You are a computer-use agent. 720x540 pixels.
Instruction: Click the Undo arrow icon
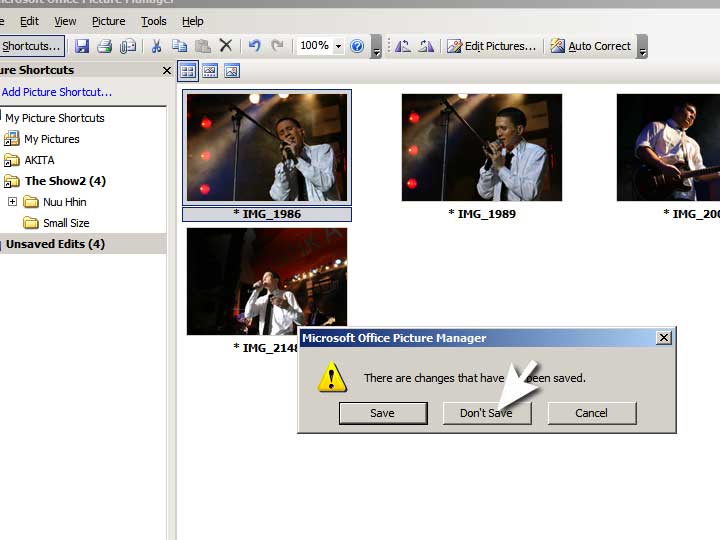click(254, 46)
